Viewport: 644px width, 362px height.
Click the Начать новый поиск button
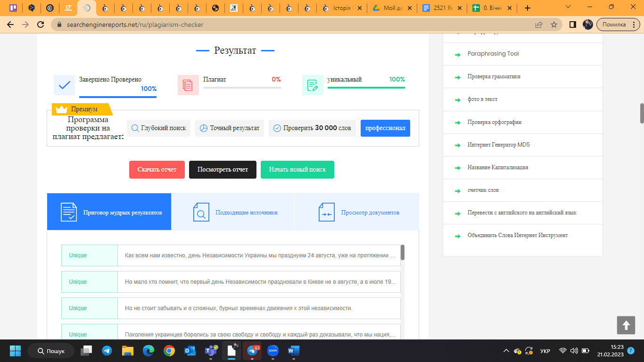(297, 170)
